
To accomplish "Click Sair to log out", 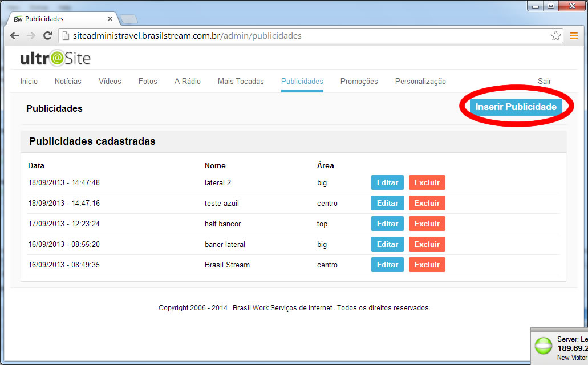I will pyautogui.click(x=544, y=82).
